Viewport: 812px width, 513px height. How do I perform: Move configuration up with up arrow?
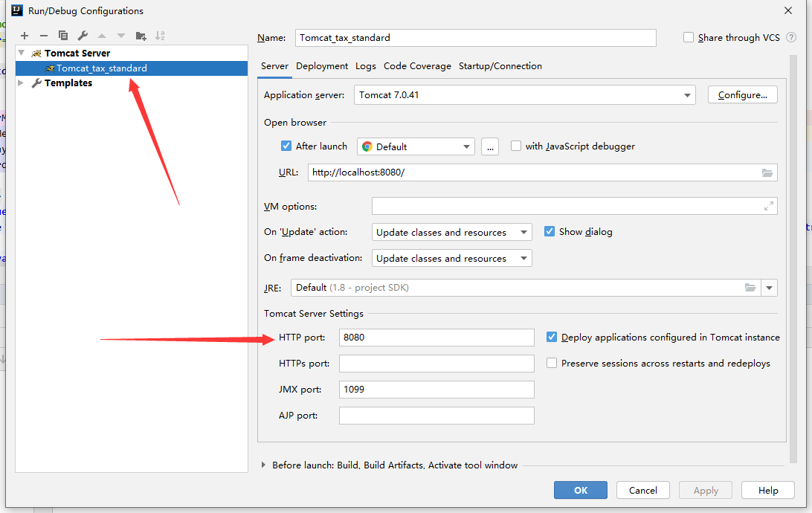pos(102,36)
